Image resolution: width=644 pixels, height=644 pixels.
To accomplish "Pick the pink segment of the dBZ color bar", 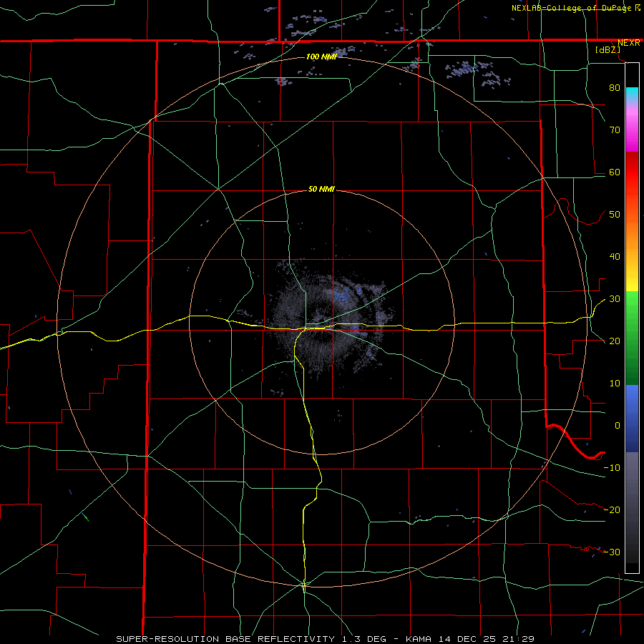I will point(632,127).
